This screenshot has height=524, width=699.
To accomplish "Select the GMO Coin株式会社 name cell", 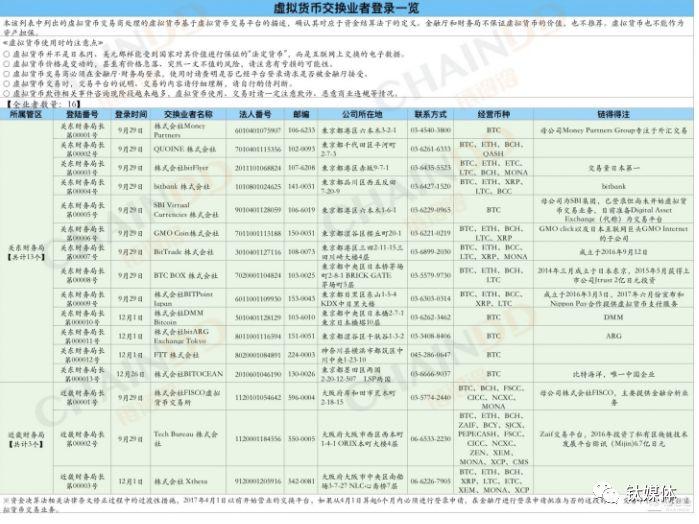I will click(x=186, y=233).
